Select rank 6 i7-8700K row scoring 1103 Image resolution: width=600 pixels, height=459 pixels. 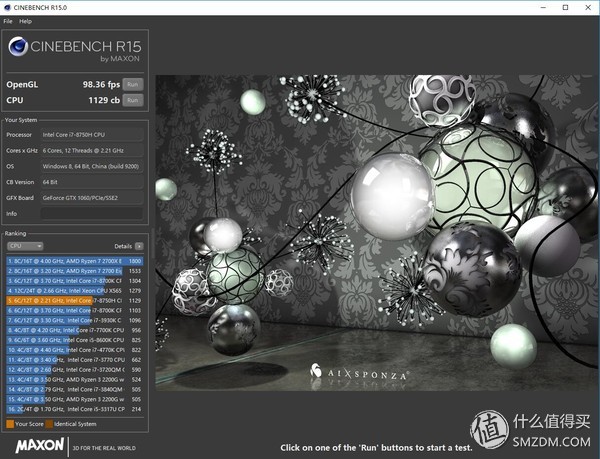click(x=75, y=311)
